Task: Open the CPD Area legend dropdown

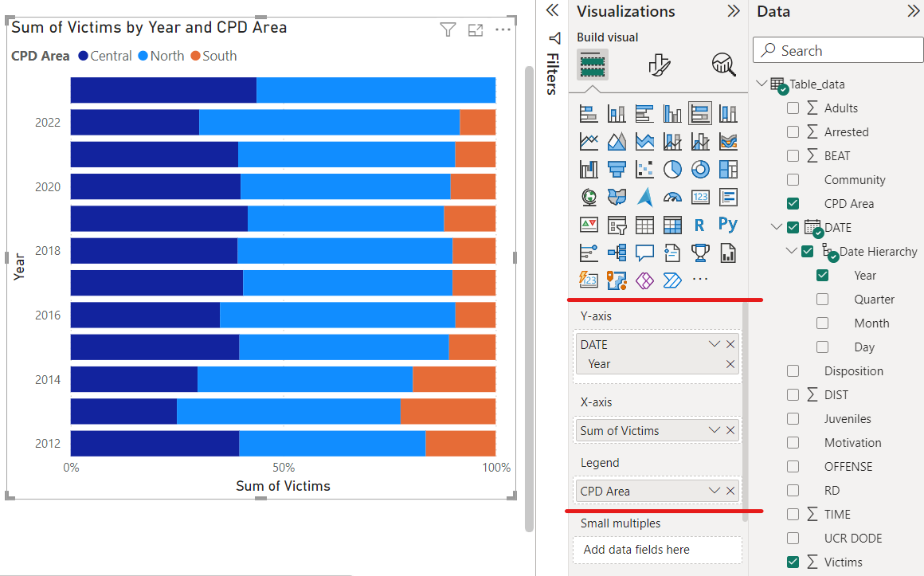Action: [x=714, y=491]
